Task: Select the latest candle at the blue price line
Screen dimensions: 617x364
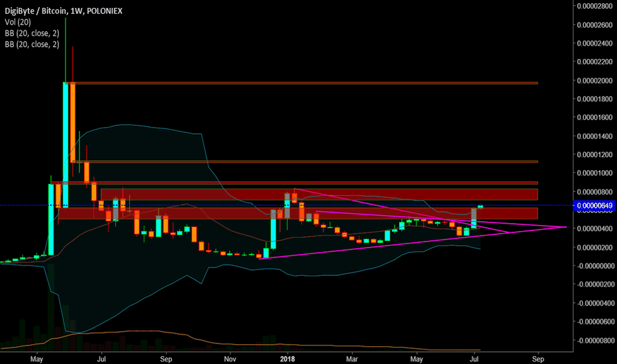Action: click(481, 206)
